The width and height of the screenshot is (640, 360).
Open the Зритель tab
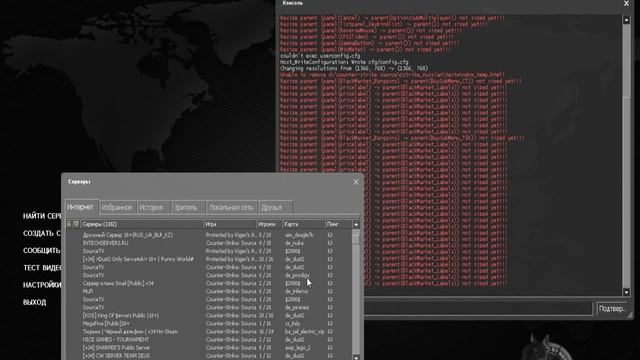point(188,208)
